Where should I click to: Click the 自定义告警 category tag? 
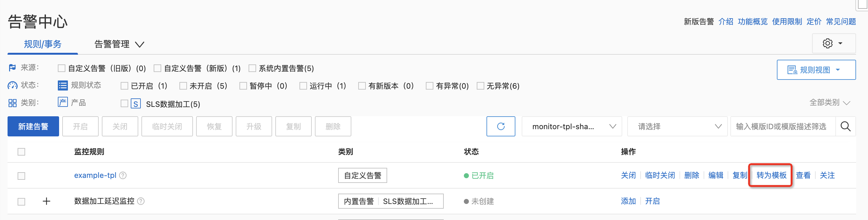(363, 175)
